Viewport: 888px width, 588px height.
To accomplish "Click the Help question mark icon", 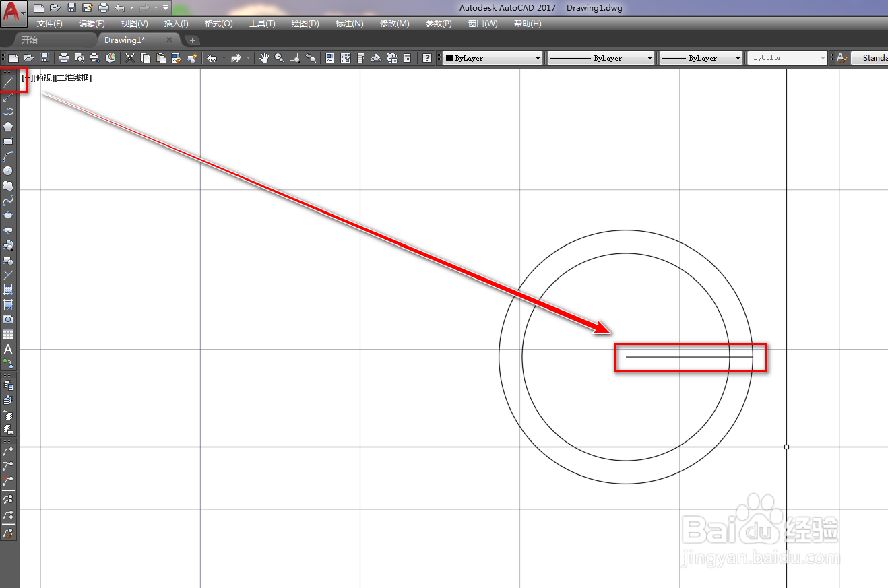I will [427, 58].
